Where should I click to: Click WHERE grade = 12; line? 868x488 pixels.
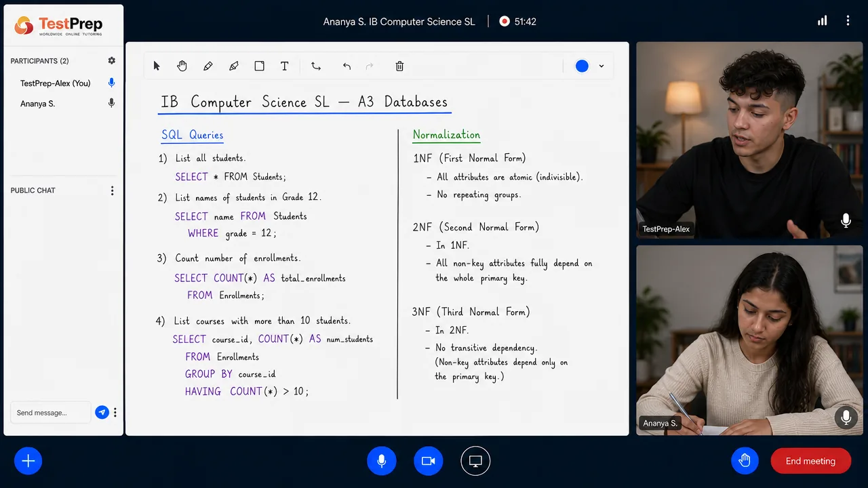[233, 233]
